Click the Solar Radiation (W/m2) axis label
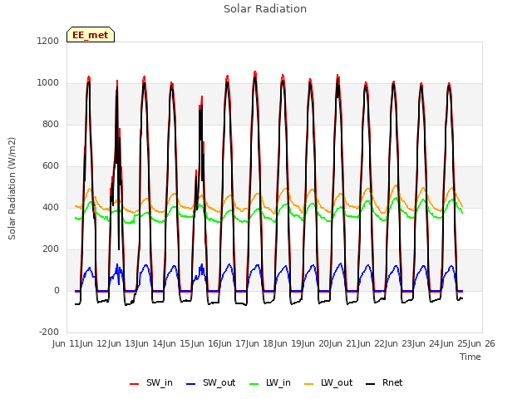This screenshot has width=532, height=399. (12, 189)
